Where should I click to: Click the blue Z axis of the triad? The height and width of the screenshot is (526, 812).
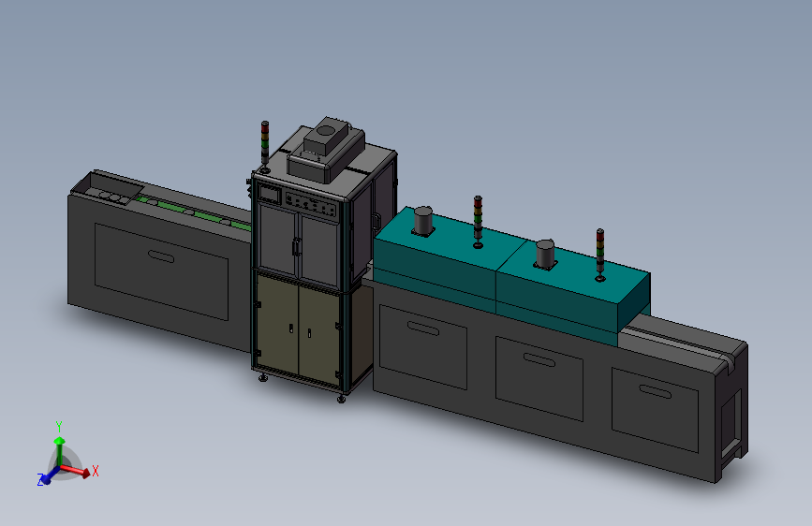pos(48,475)
